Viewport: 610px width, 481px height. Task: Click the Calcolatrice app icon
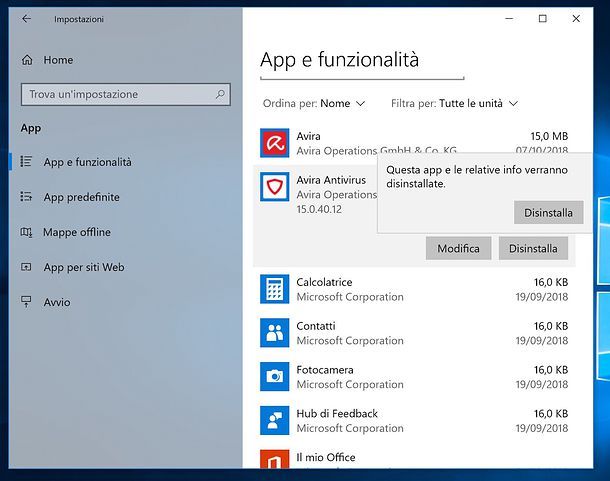[x=275, y=289]
